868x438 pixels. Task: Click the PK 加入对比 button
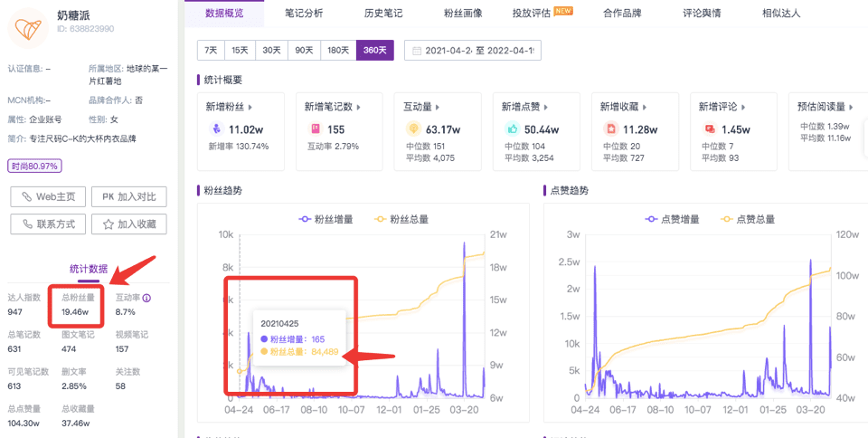(129, 196)
